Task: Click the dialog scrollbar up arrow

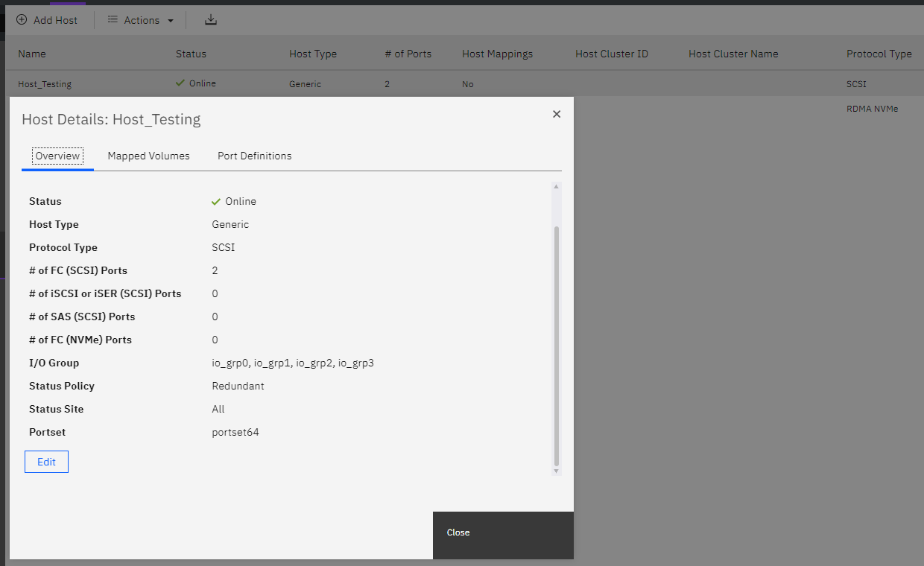Action: tap(556, 187)
